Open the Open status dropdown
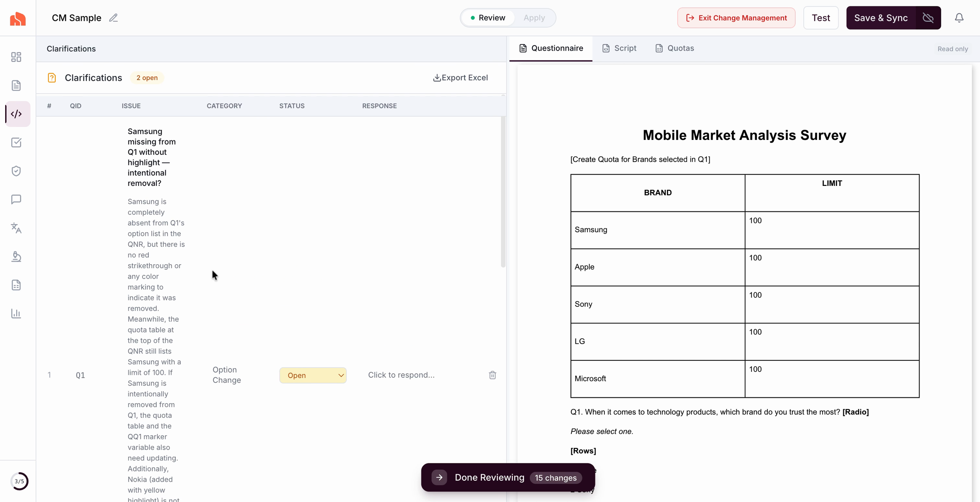Screen dimensions: 980x502 (x=313, y=375)
